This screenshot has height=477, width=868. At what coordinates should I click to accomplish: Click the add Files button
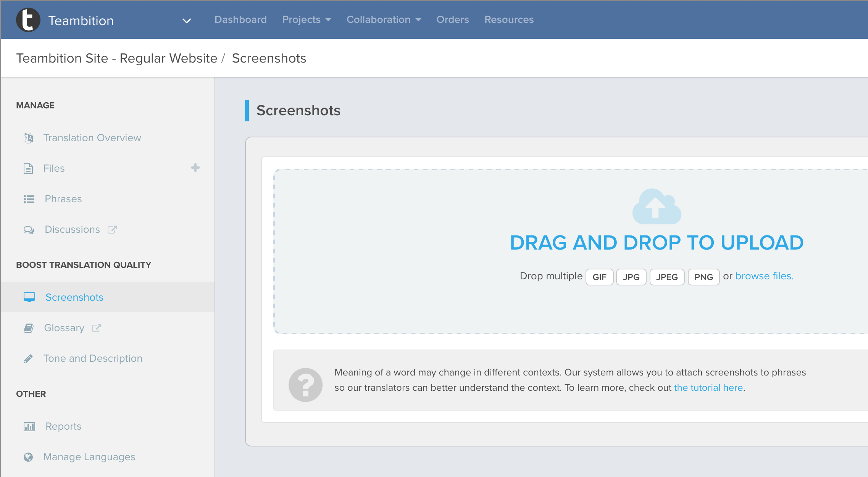click(x=197, y=168)
